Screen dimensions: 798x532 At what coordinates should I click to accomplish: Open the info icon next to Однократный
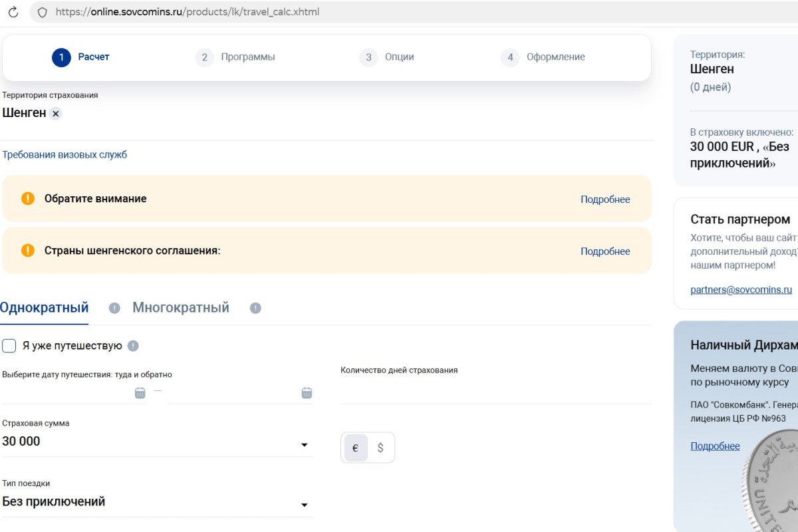coord(114,308)
